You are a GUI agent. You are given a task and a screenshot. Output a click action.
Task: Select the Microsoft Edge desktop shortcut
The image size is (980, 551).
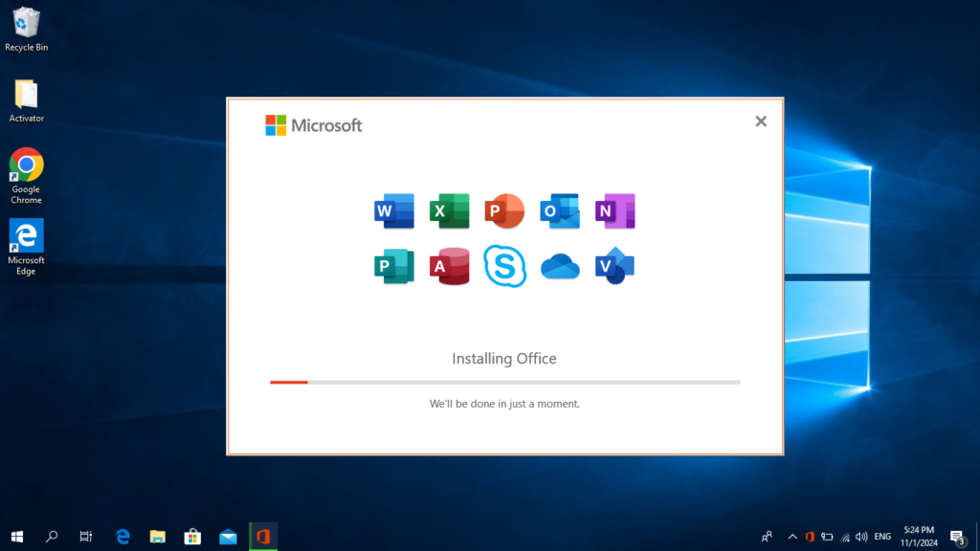tap(26, 248)
